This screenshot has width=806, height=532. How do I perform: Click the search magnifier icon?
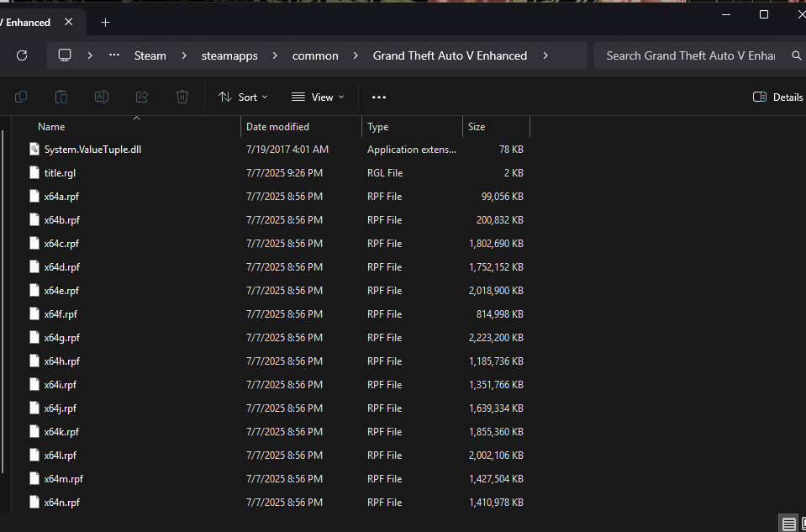tap(796, 55)
